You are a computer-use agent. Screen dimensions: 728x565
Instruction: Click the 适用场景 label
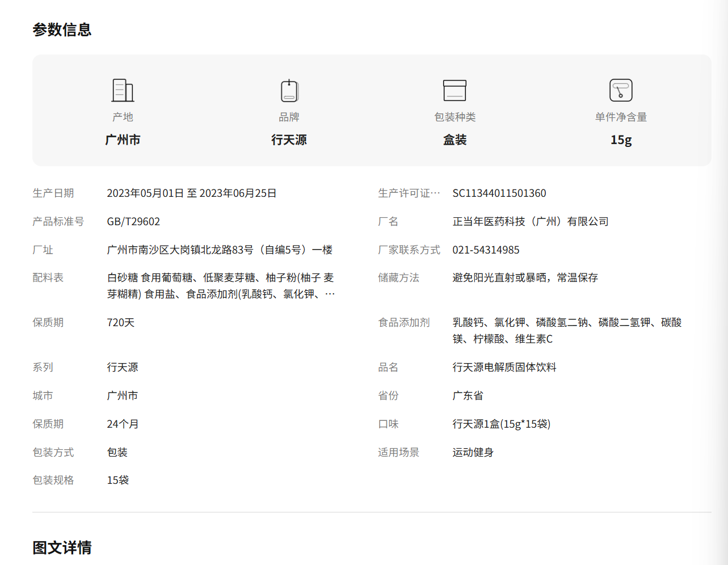pos(399,453)
